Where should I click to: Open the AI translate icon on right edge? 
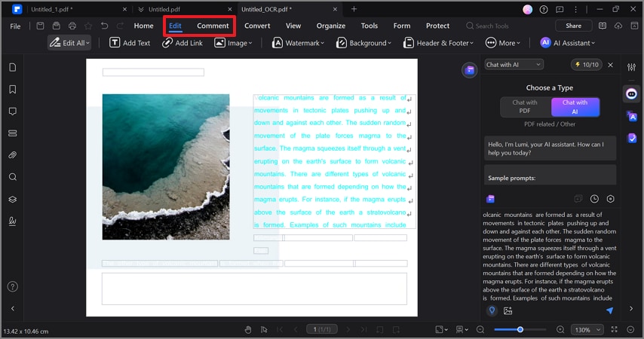[x=632, y=117]
